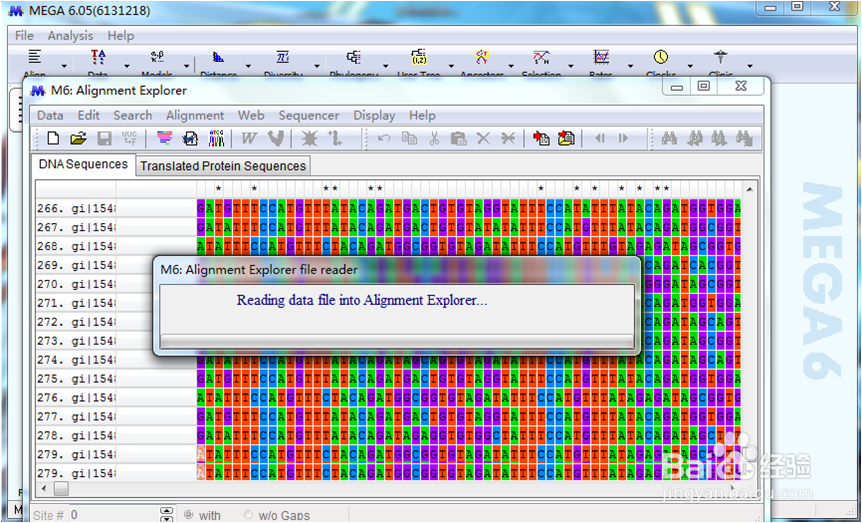This screenshot has height=523, width=862.
Task: Align sequences with ClustalW icon
Action: (249, 139)
